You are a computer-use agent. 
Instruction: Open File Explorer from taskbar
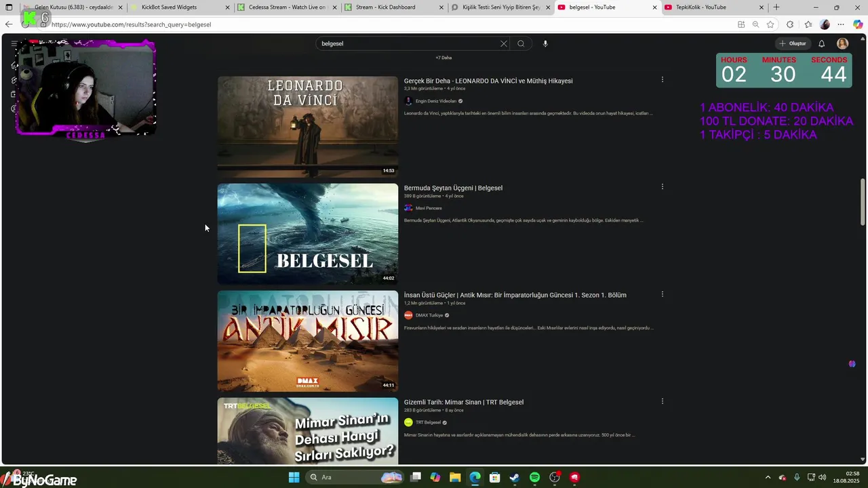pyautogui.click(x=455, y=477)
